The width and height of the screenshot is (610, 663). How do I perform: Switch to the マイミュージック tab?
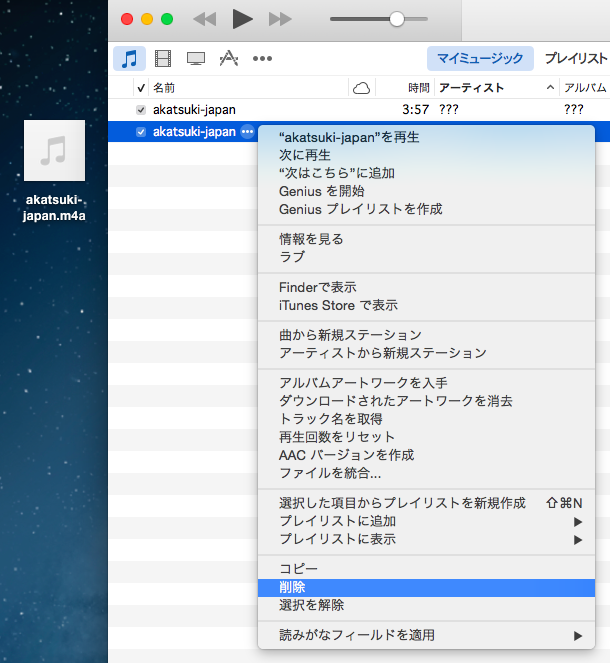[x=480, y=58]
